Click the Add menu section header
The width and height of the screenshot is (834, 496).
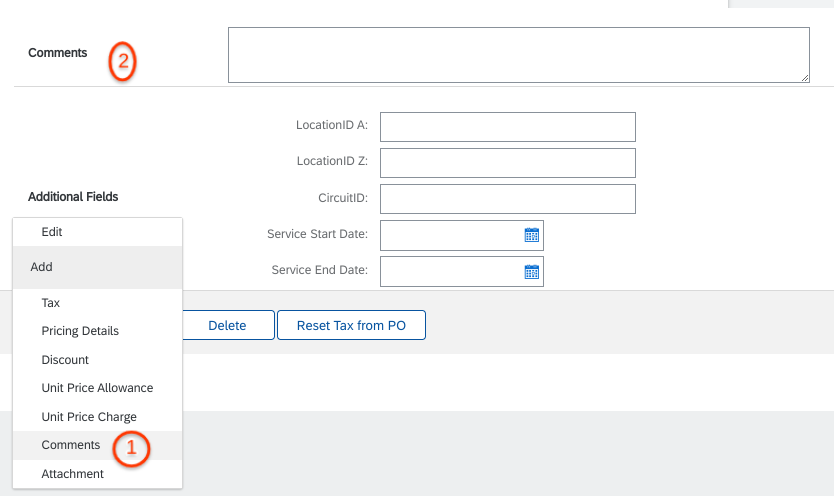(97, 267)
